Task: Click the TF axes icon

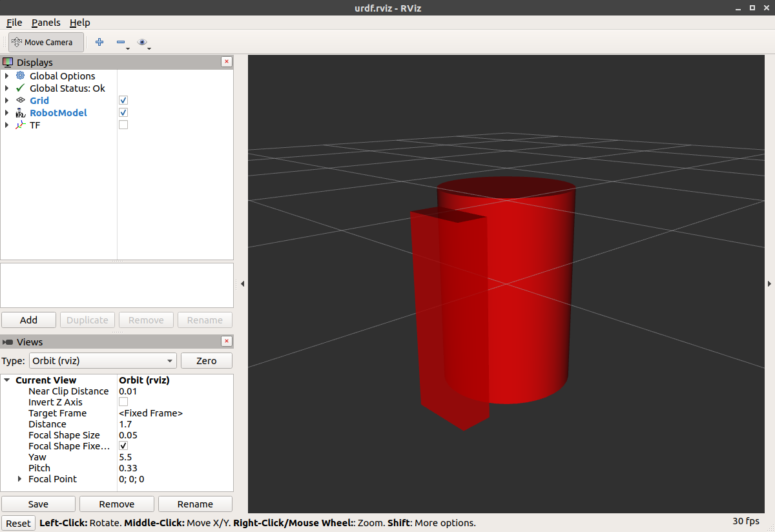Action: 20,125
